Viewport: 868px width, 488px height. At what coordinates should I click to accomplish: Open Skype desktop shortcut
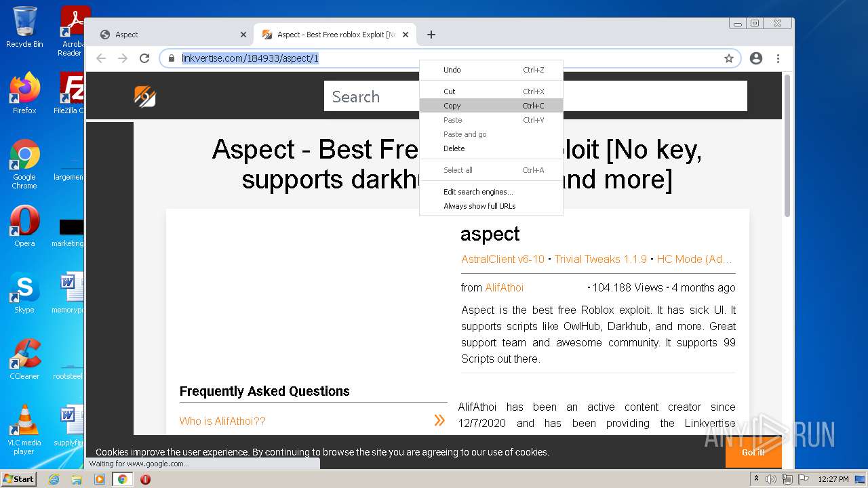(24, 293)
